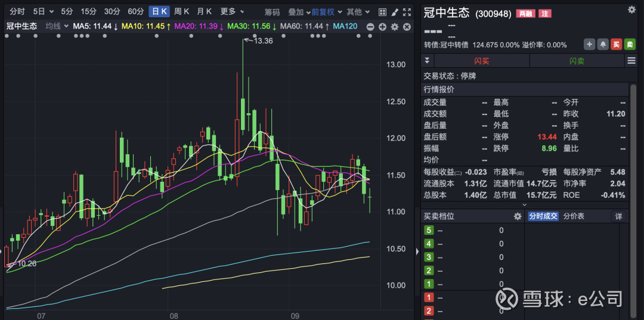Switch to 60分 chart

(135, 12)
